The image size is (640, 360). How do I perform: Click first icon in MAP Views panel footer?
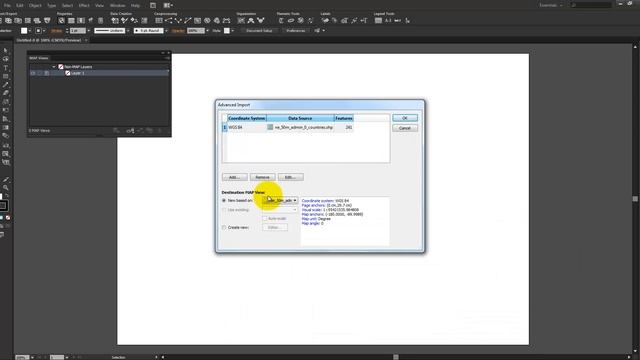(x=116, y=131)
